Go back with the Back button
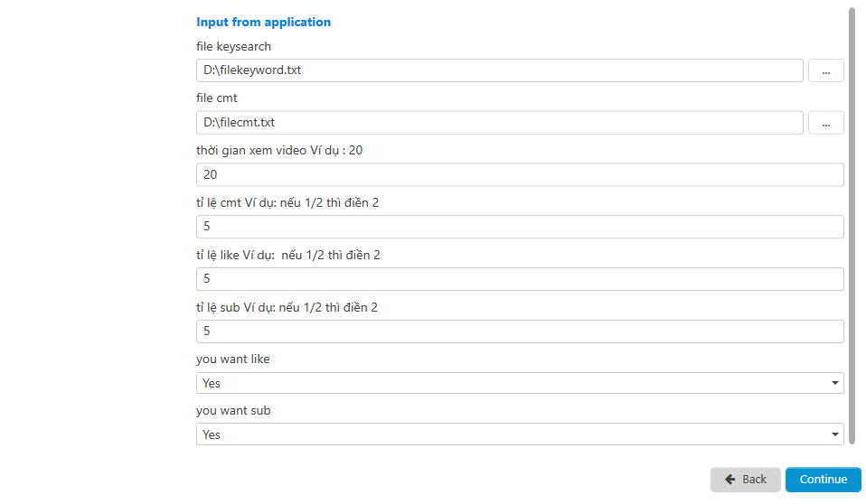Image resolution: width=866 pixels, height=504 pixels. click(x=746, y=480)
